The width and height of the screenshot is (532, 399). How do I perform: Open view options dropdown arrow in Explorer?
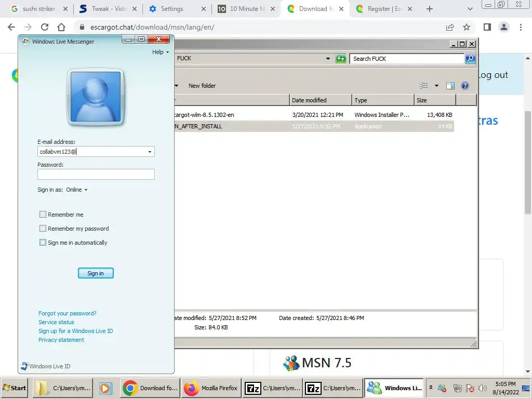[x=436, y=86]
